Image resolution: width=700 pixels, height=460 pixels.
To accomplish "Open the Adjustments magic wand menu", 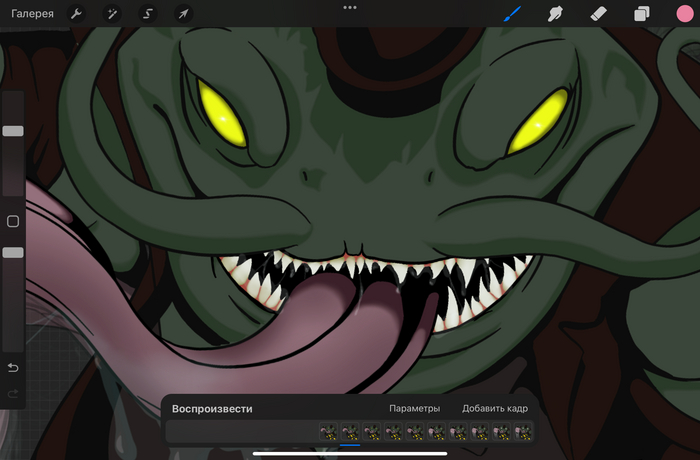I will [111, 14].
